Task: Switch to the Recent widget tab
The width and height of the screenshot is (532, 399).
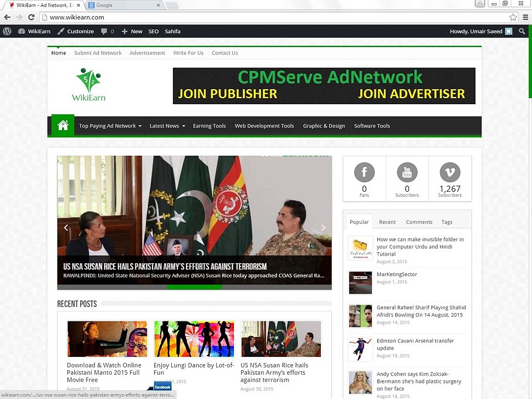Action: coord(387,222)
